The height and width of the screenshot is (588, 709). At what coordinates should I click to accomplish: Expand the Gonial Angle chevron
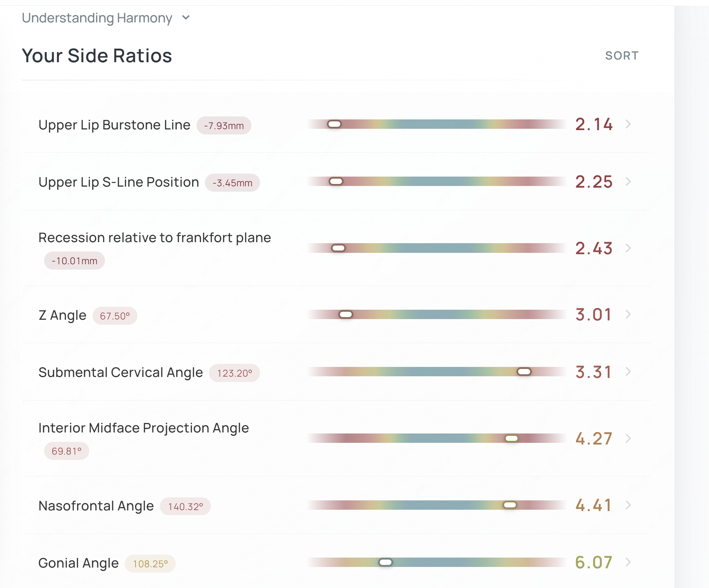(628, 562)
